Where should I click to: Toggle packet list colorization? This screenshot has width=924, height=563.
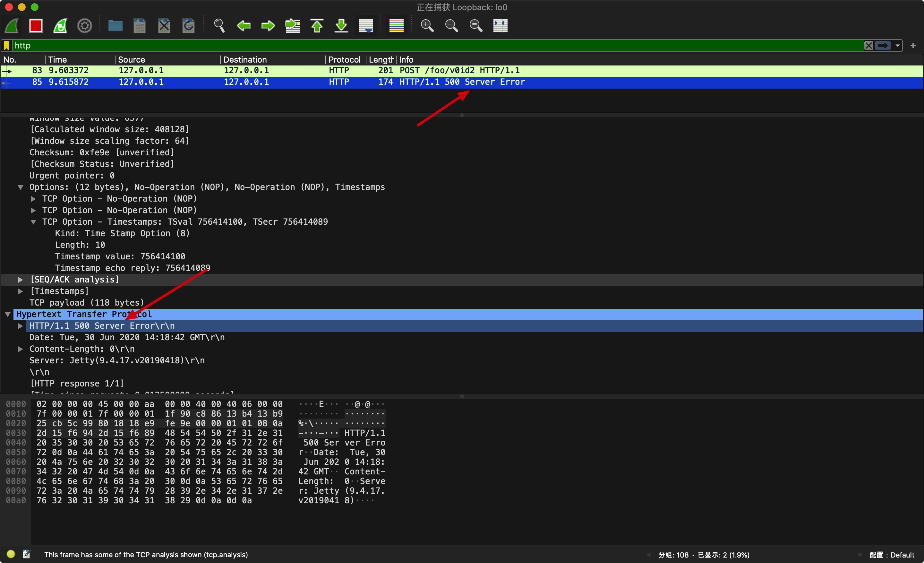pyautogui.click(x=396, y=26)
